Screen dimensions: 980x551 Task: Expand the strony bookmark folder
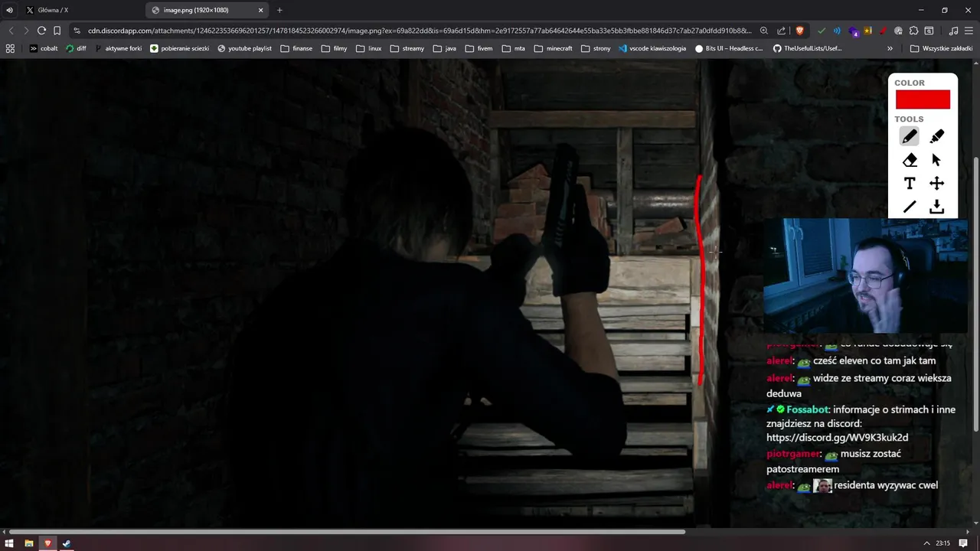596,48
